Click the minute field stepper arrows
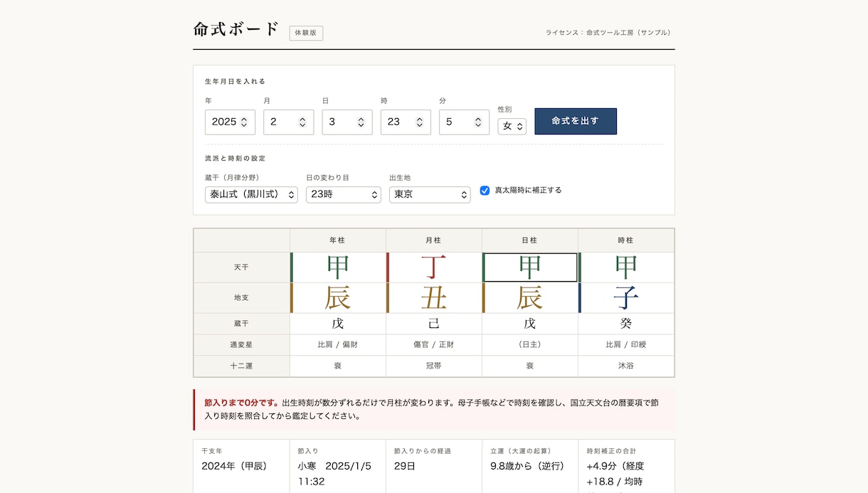Image resolution: width=868 pixels, height=493 pixels. pyautogui.click(x=478, y=122)
